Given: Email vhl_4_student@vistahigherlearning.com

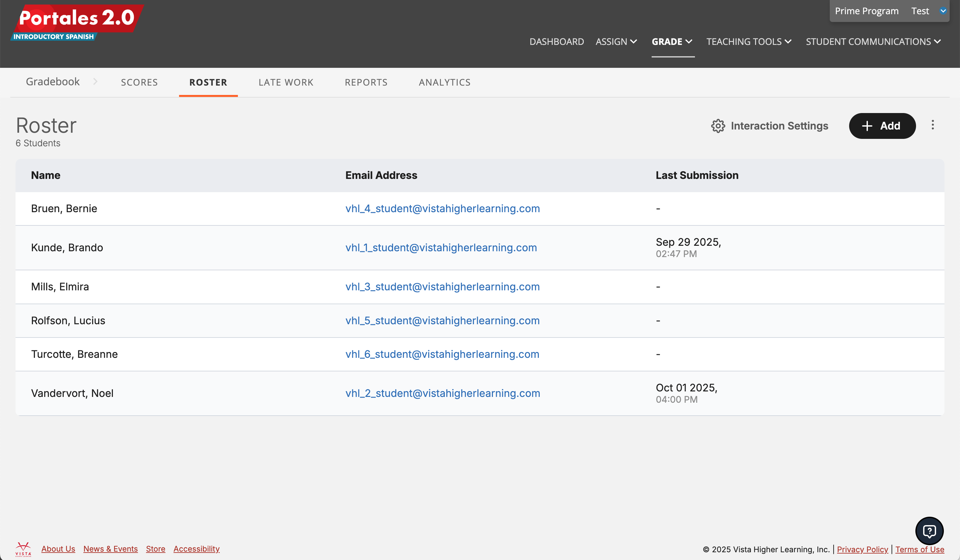Looking at the screenshot, I should 443,209.
